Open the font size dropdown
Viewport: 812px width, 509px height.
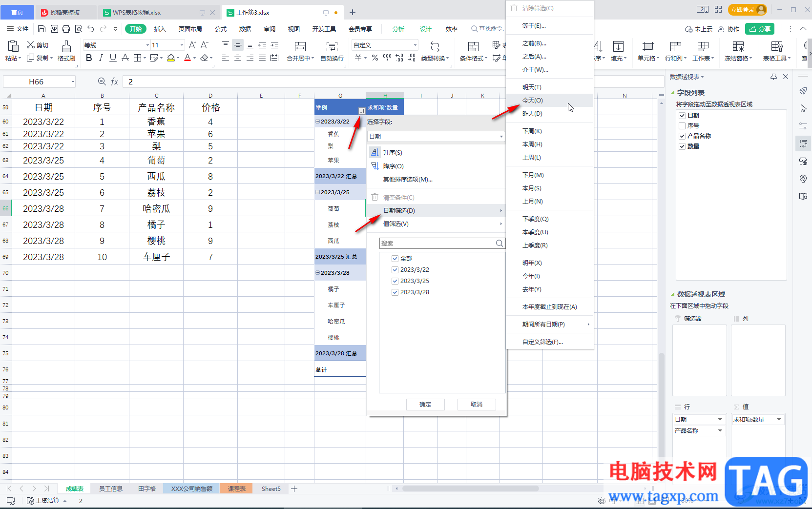coord(182,45)
